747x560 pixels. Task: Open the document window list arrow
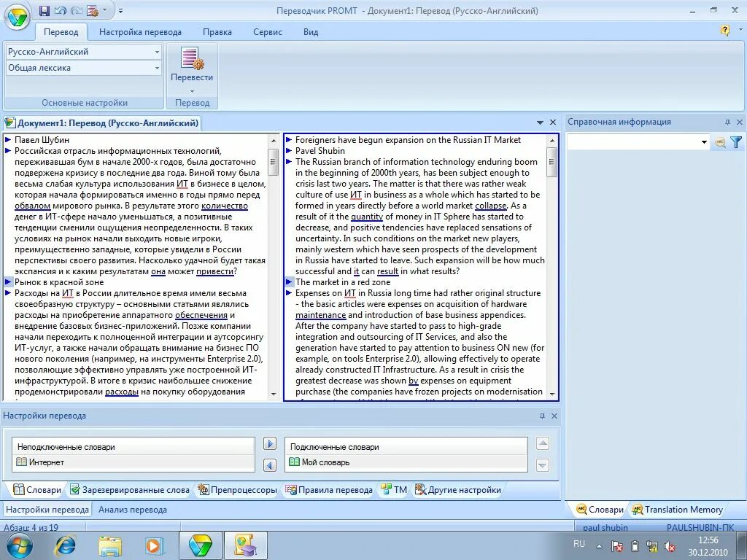(x=540, y=122)
